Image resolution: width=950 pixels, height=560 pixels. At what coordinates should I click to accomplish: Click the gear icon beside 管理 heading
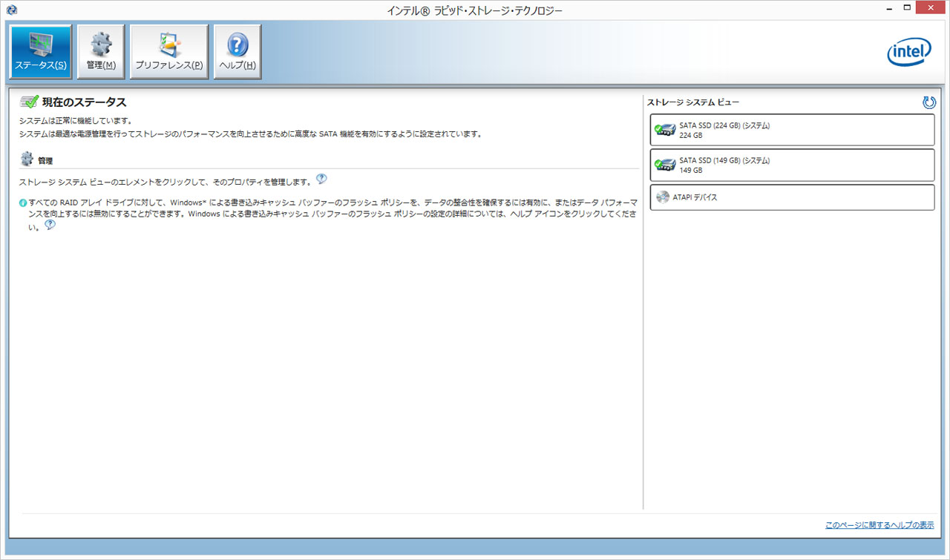pyautogui.click(x=27, y=159)
